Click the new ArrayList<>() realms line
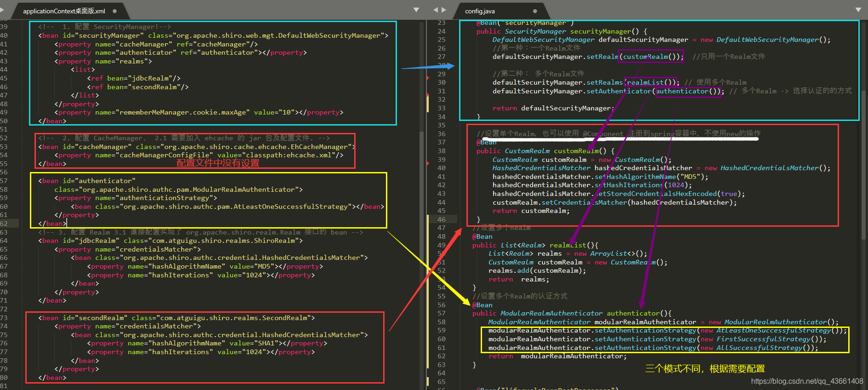 pos(568,253)
